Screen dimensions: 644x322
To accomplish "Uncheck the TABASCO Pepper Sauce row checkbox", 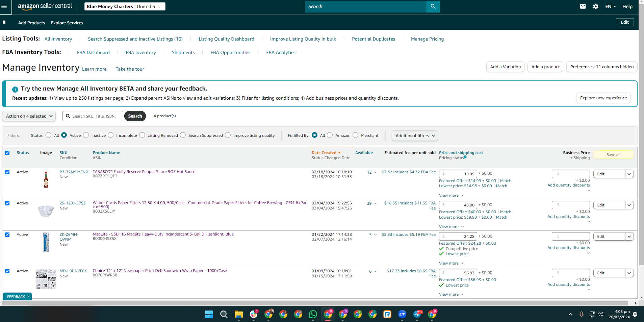I will tap(7, 172).
